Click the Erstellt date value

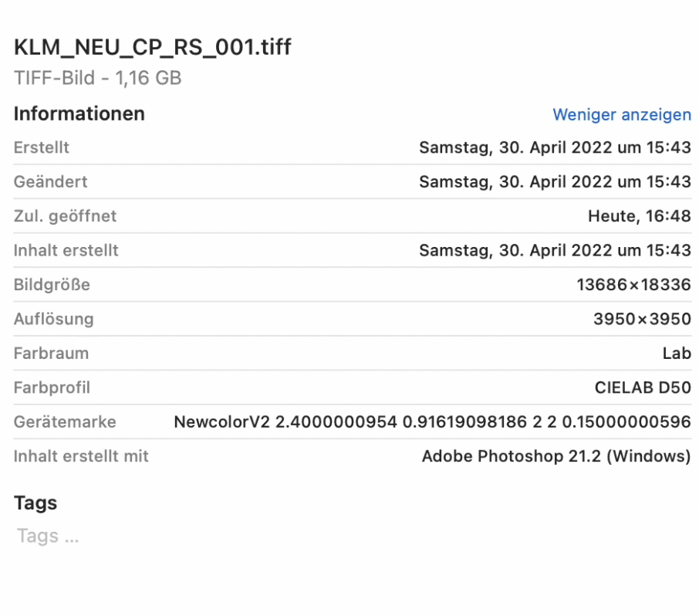pyautogui.click(x=555, y=147)
